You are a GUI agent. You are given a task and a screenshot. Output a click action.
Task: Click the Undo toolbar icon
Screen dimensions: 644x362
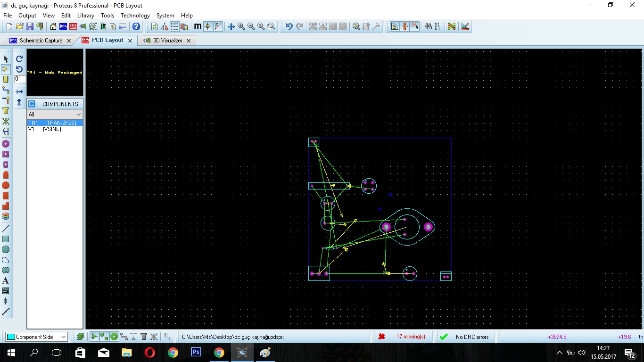click(289, 26)
